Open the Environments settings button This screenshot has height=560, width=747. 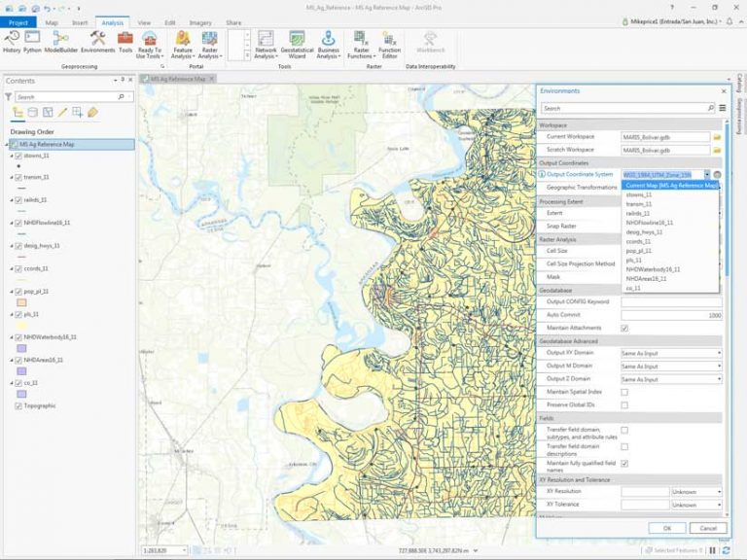pyautogui.click(x=97, y=42)
